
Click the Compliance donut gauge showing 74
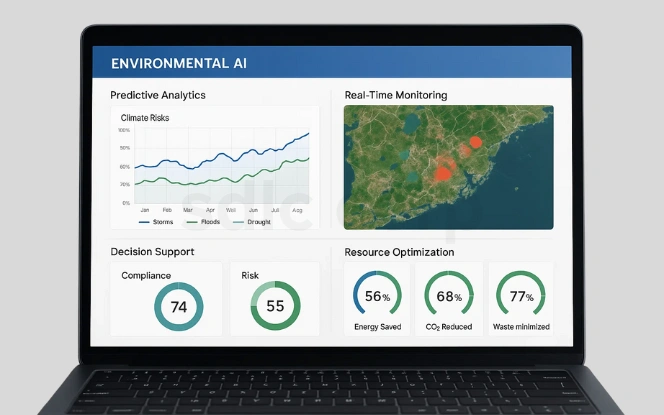(x=179, y=307)
